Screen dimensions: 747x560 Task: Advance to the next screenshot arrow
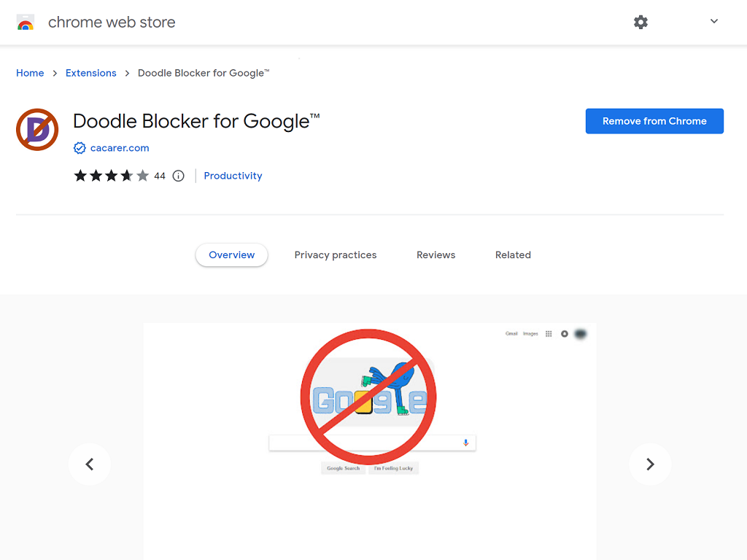650,464
